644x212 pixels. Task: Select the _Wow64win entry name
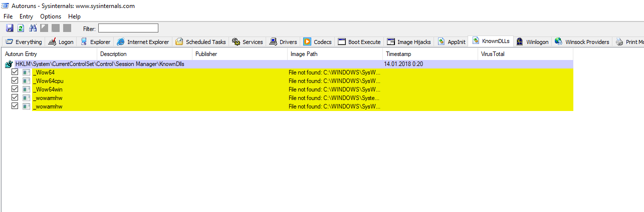pyautogui.click(x=48, y=89)
